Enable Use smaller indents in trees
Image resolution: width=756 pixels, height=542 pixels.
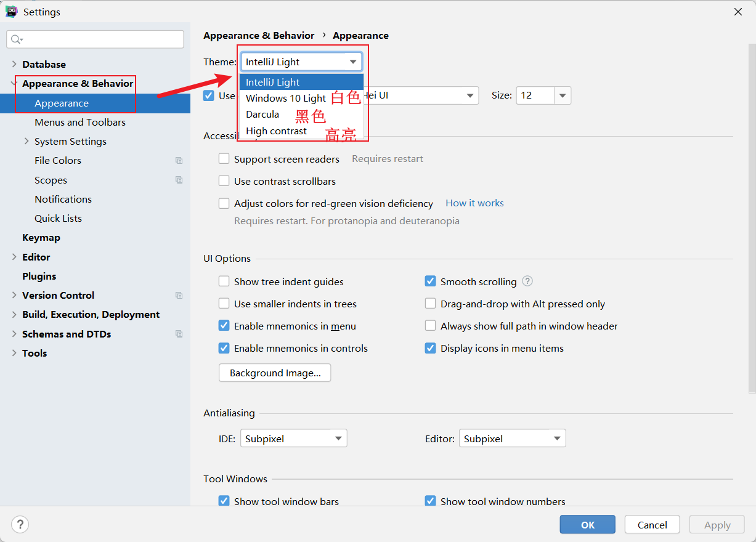click(x=224, y=304)
